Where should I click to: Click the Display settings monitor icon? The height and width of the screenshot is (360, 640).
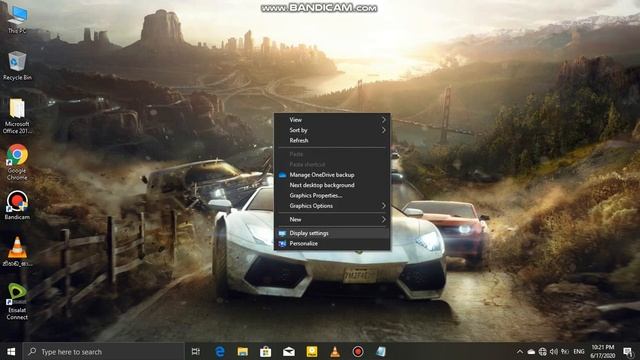pyautogui.click(x=282, y=233)
